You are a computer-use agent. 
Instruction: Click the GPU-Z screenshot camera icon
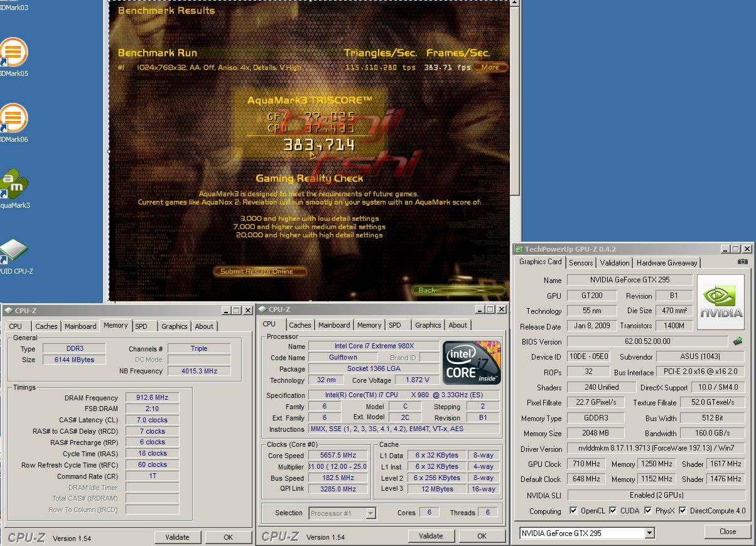(743, 262)
